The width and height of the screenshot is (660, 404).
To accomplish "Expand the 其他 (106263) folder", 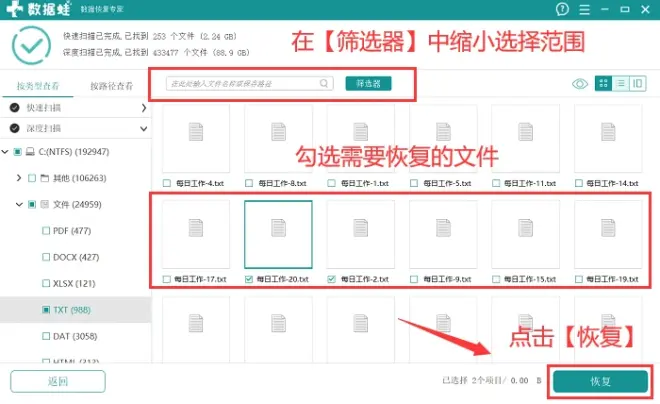I will tap(19, 178).
